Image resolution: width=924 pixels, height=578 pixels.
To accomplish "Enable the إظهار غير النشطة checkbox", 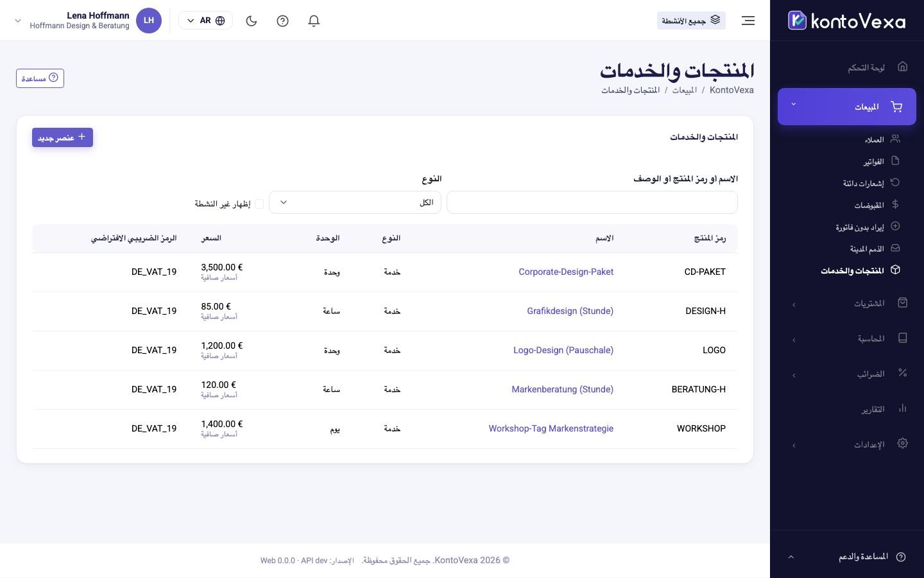I will click(259, 204).
